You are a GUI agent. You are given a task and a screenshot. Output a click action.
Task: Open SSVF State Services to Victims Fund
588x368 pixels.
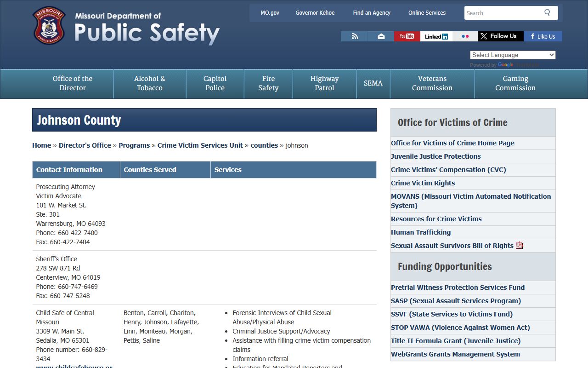pos(452,314)
